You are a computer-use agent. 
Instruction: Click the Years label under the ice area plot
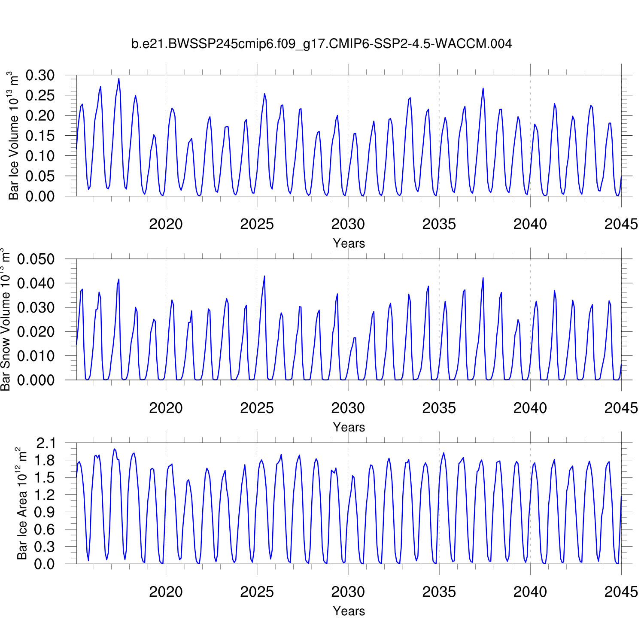pyautogui.click(x=349, y=611)
